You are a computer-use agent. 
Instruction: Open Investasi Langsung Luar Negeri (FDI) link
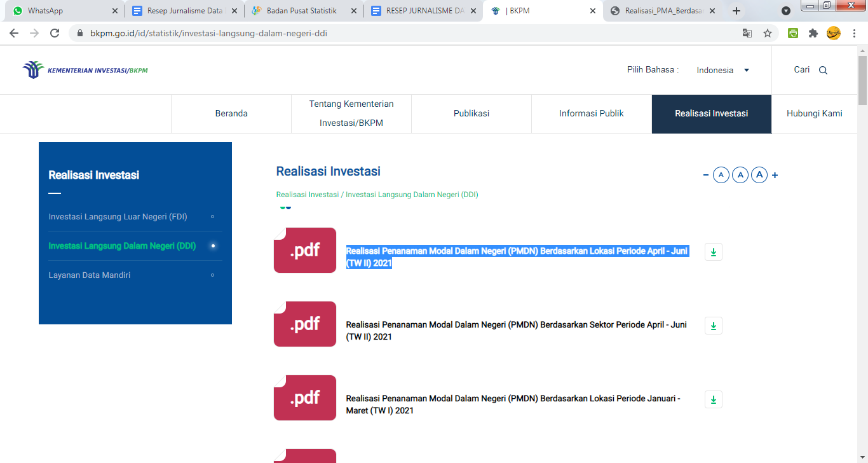[118, 217]
